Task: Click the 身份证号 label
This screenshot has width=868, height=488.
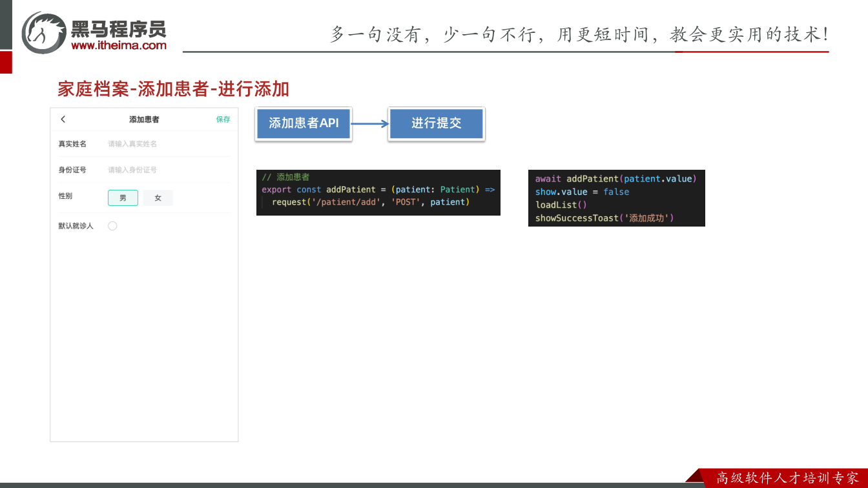Action: pos(72,170)
